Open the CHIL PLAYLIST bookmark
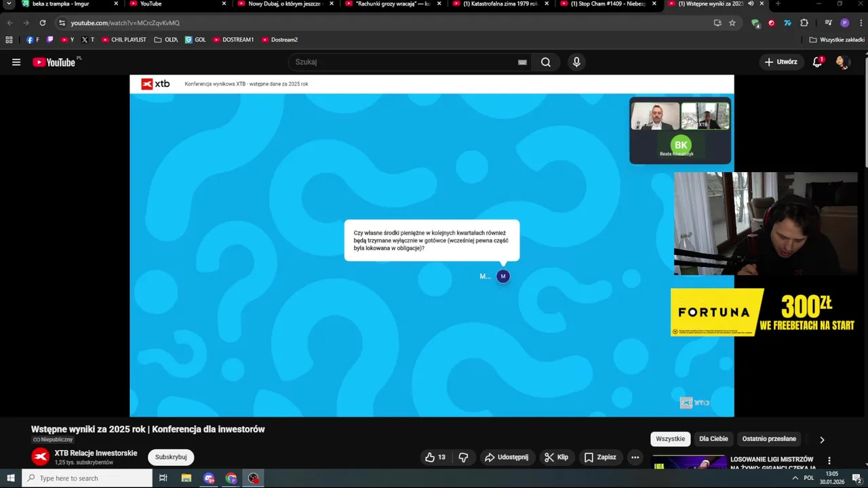Screen dimensions: 868x488 coord(124,40)
